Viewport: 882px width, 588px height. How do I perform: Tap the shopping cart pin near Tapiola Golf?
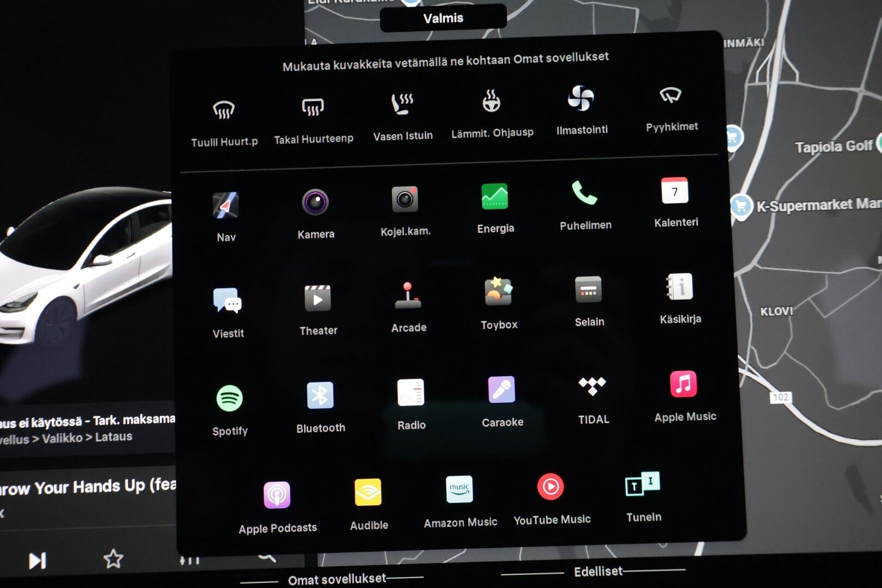click(x=733, y=138)
